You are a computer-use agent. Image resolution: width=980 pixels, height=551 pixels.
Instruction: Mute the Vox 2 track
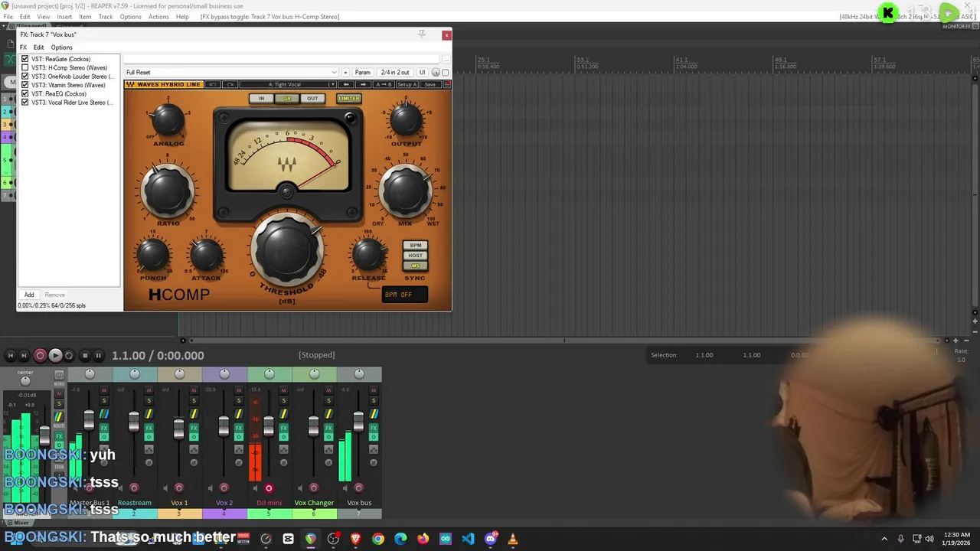pos(239,390)
